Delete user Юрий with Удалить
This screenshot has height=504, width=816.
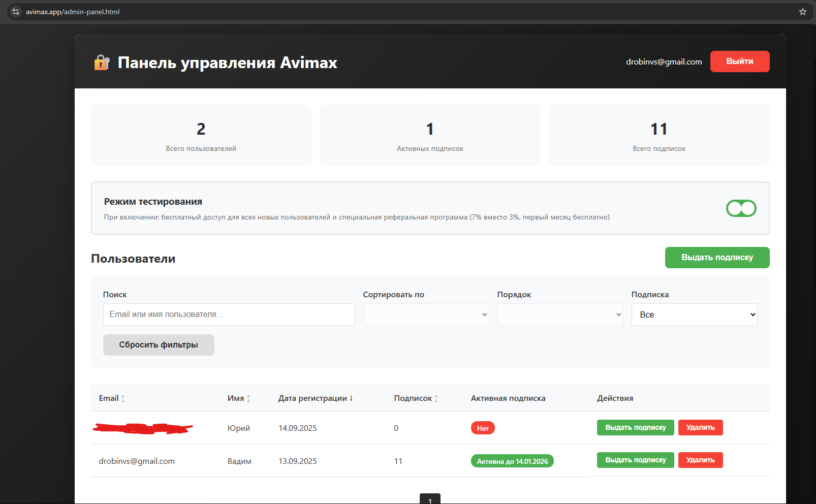(x=700, y=428)
